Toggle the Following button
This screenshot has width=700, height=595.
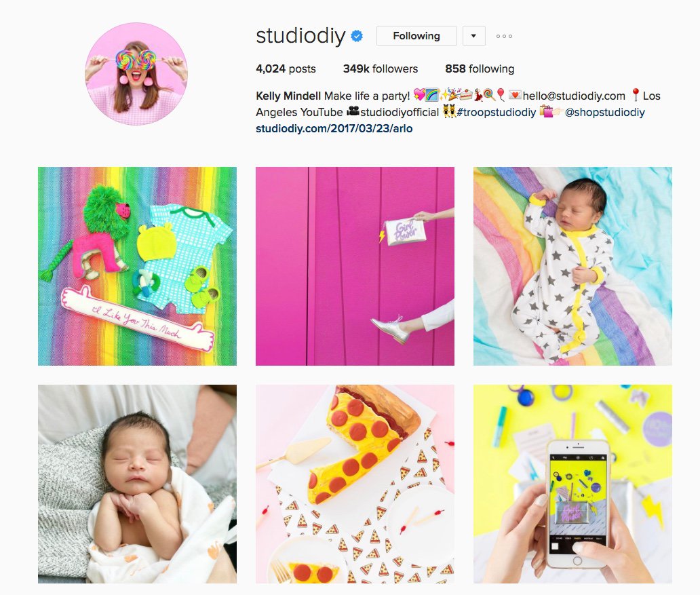(416, 36)
